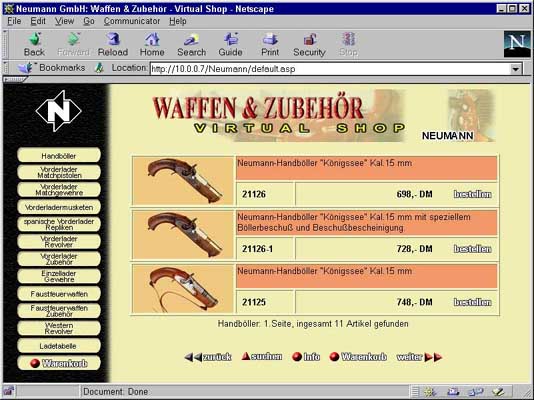Screen dimensions: 534x400
Task: Open the Guide toolbar icon
Action: pos(231,44)
